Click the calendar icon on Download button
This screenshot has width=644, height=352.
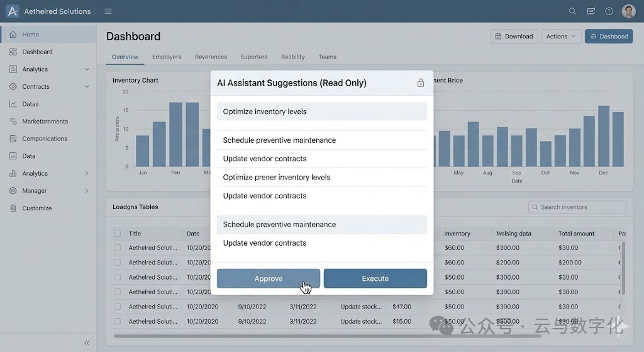[x=498, y=36]
